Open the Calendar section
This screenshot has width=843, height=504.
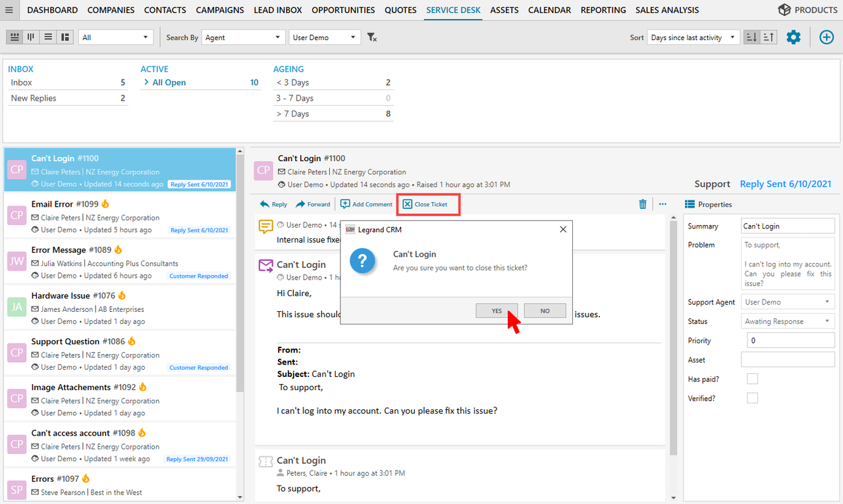(x=549, y=10)
